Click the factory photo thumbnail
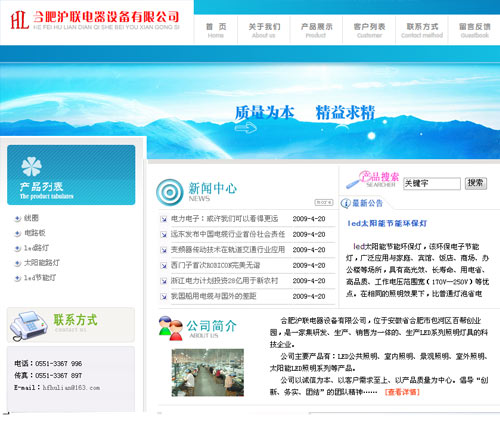The height and width of the screenshot is (425, 500). click(x=208, y=372)
